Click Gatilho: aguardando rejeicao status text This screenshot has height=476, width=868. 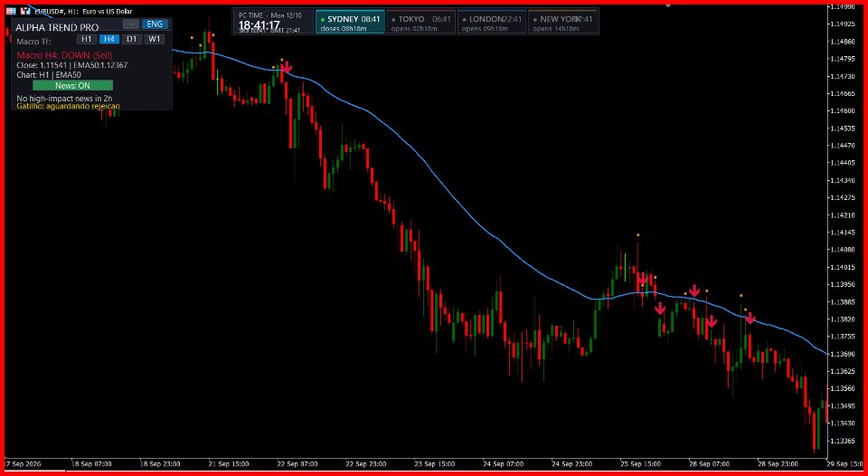pyautogui.click(x=68, y=105)
